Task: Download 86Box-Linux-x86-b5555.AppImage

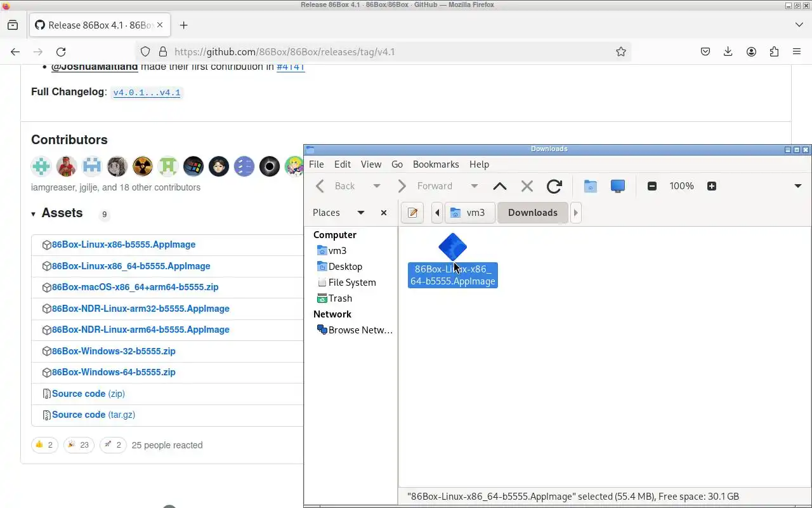Action: click(124, 244)
